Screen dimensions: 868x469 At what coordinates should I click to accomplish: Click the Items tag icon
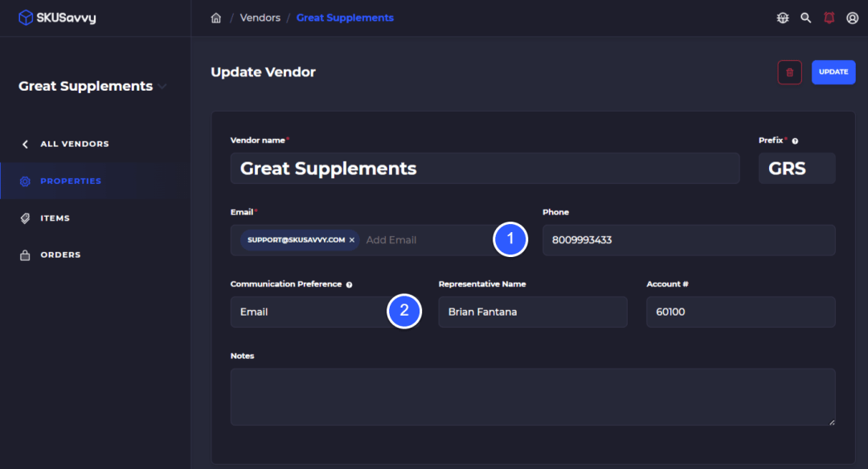pos(25,218)
